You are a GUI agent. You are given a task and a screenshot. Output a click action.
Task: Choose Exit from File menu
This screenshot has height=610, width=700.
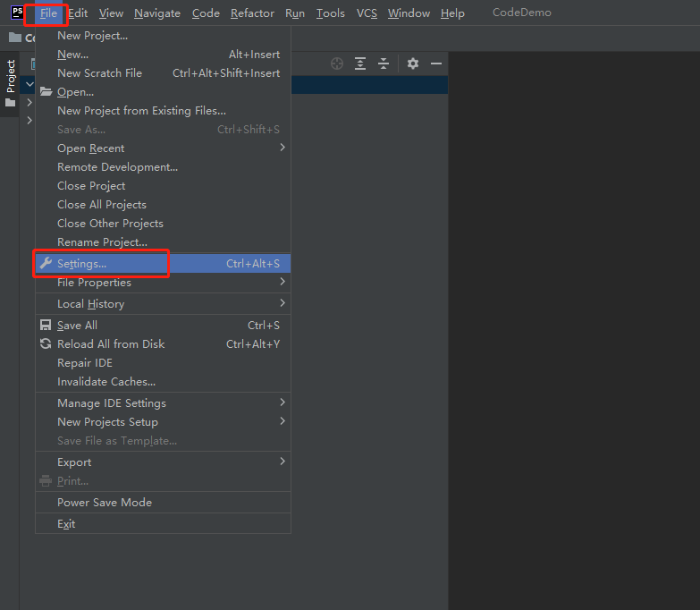[x=163, y=523]
